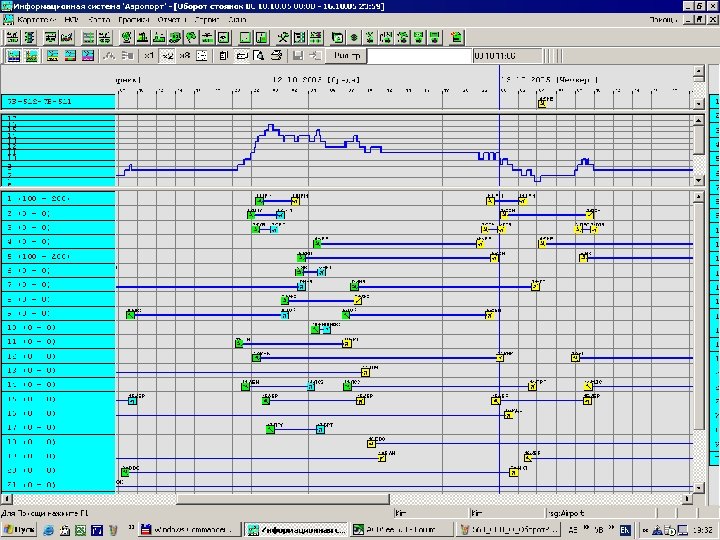Select stand row 17 label

tap(58, 428)
